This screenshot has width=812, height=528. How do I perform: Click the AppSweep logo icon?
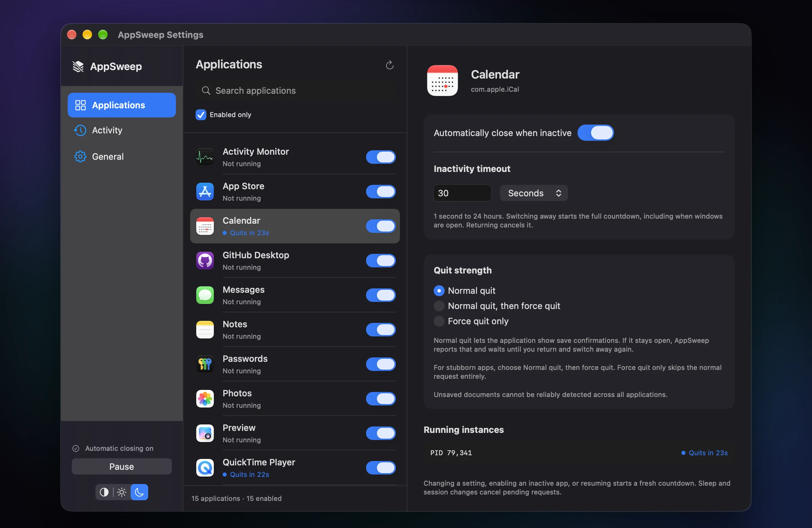pos(78,66)
